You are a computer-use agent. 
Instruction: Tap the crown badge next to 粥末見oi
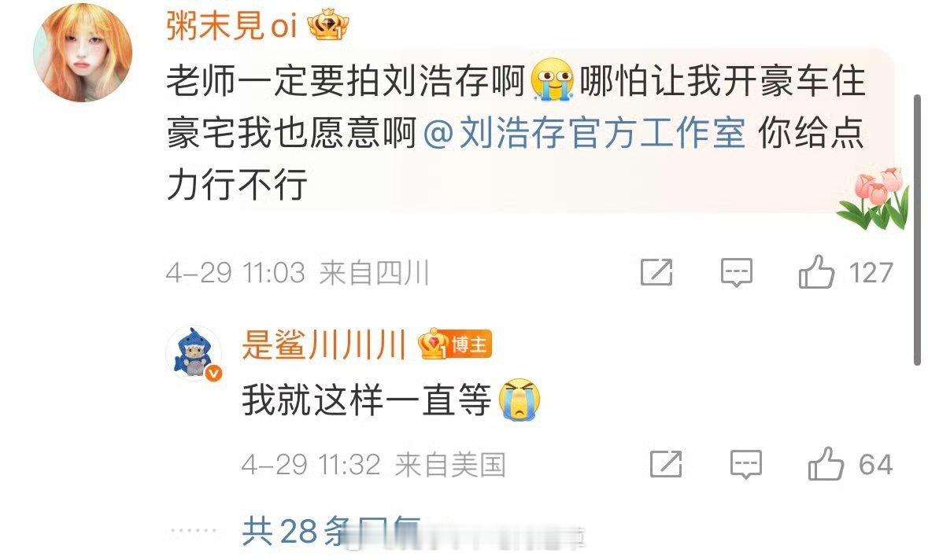point(328,26)
